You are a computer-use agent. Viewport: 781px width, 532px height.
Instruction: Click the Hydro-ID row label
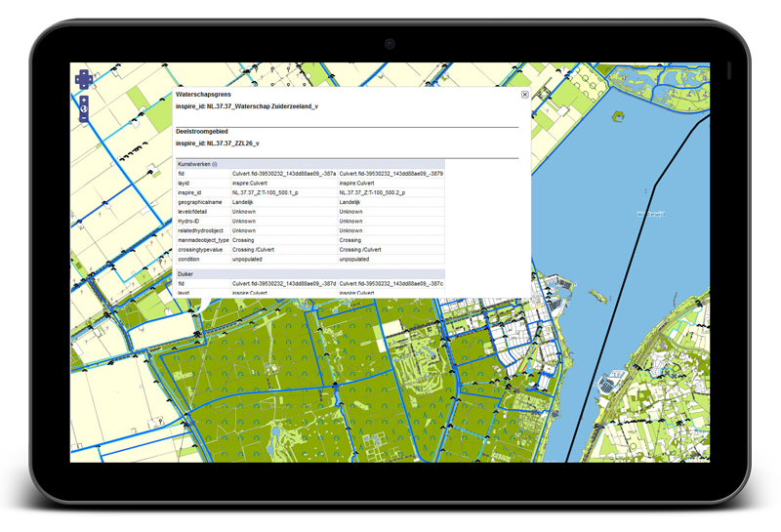tap(188, 222)
